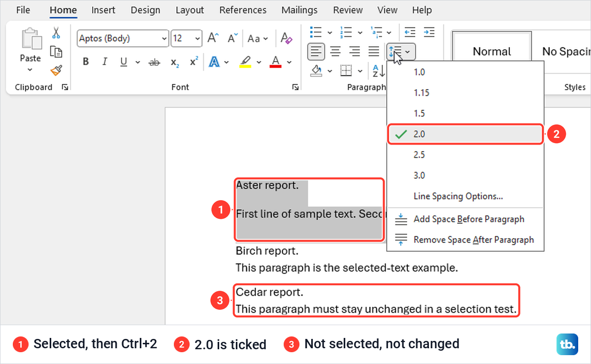Expand the Underline style arrow
The width and height of the screenshot is (591, 364).
(x=137, y=62)
